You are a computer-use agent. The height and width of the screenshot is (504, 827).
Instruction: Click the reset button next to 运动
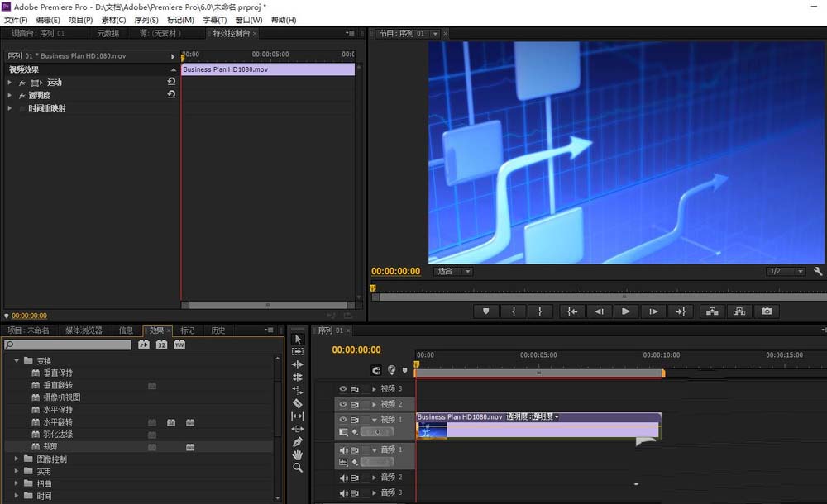click(170, 81)
